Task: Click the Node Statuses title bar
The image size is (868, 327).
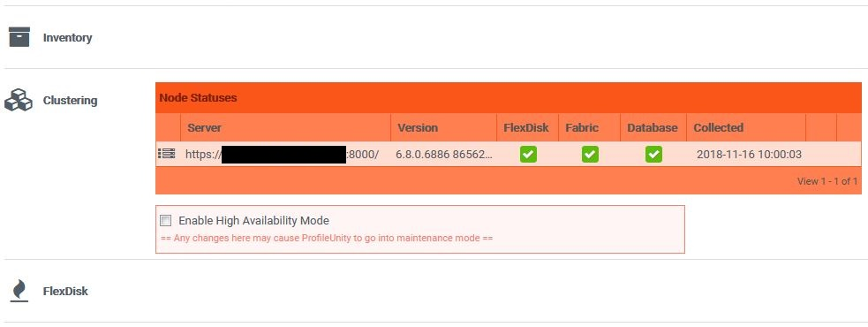Action: [x=509, y=97]
